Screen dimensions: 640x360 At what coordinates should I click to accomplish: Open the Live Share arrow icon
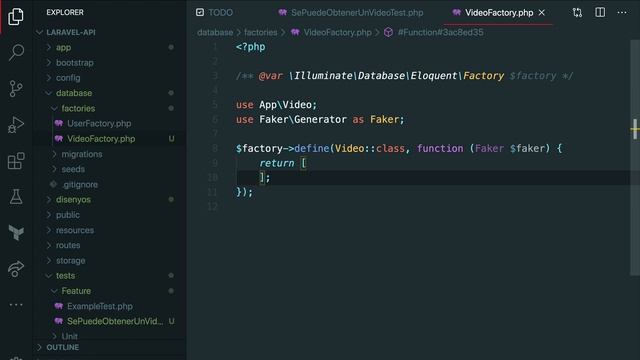16,269
